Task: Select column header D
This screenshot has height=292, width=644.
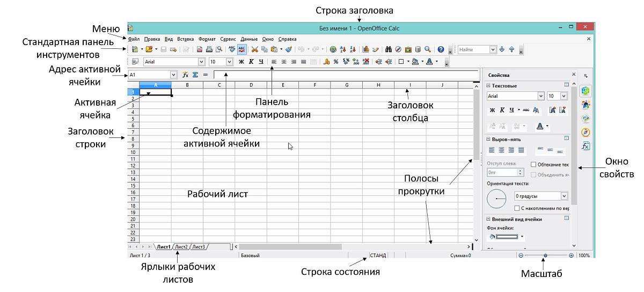Action: pos(251,84)
